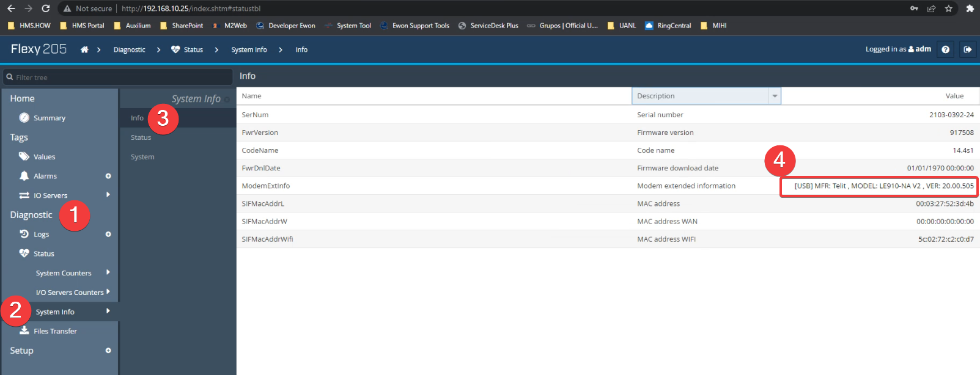Open Summary page in sidebar
The height and width of the screenshot is (375, 980).
pyautogui.click(x=49, y=118)
